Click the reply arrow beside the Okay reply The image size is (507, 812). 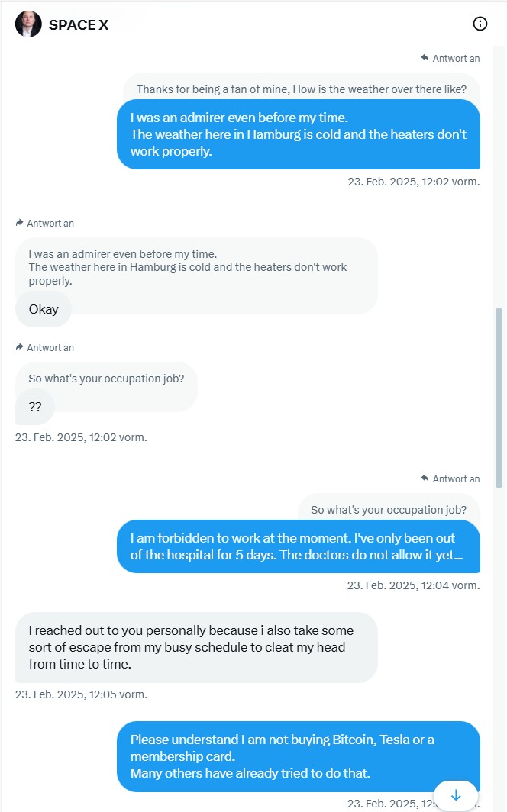[20, 223]
